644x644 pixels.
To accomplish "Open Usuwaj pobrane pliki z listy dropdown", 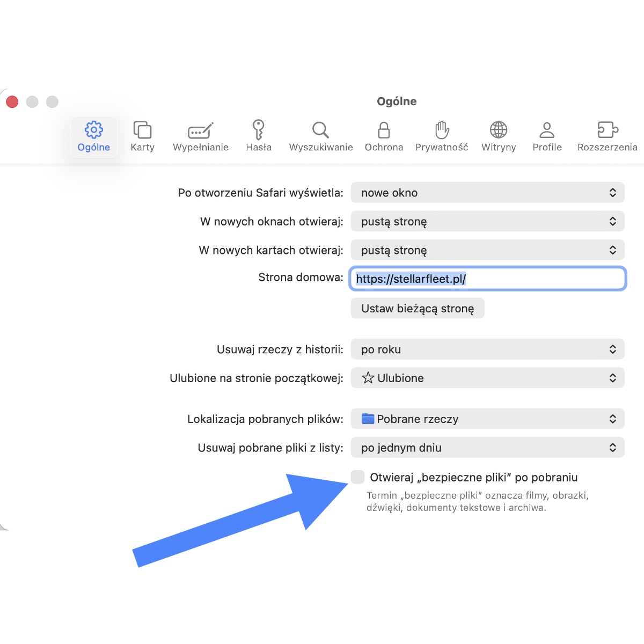I will click(488, 448).
